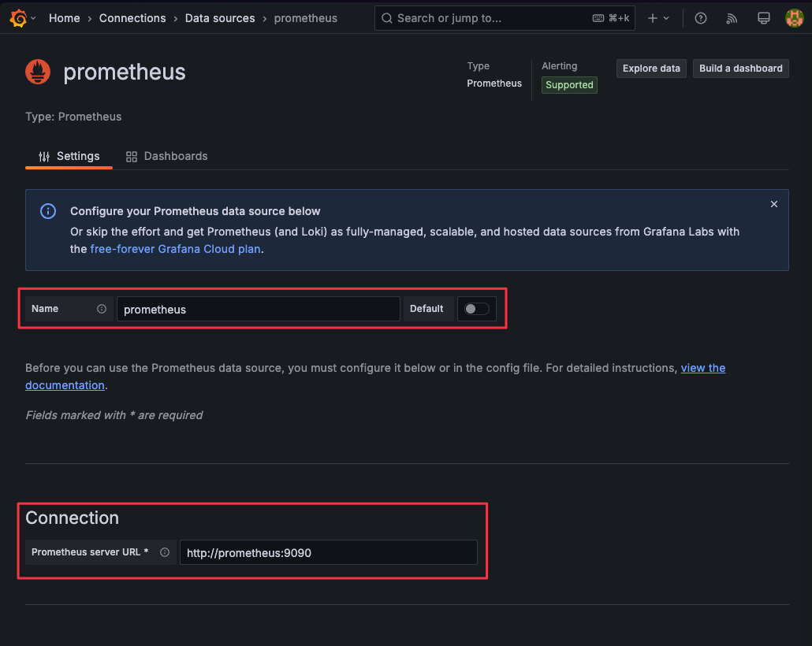Click info icon beside Prometheus server URL

[x=165, y=552]
